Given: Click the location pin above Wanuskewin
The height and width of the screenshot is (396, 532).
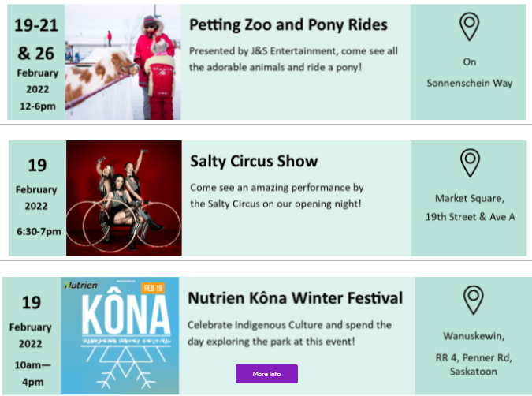Looking at the screenshot, I should point(473,301).
